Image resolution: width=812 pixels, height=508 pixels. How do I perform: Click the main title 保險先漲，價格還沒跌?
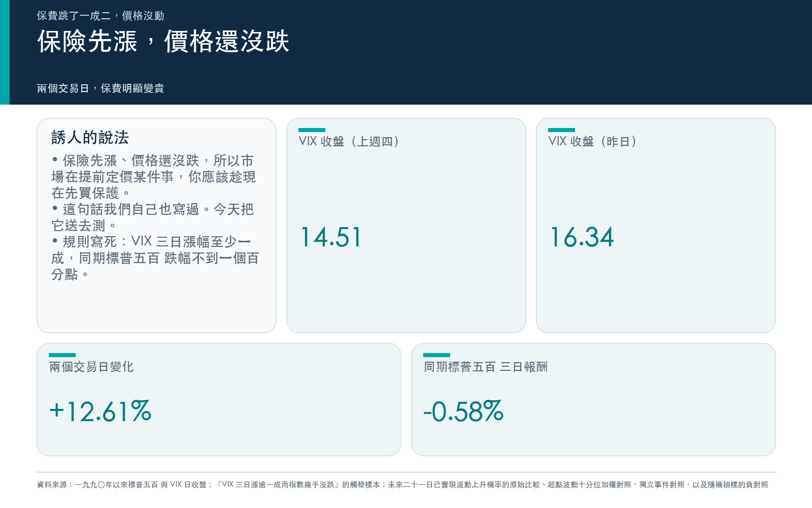[163, 41]
